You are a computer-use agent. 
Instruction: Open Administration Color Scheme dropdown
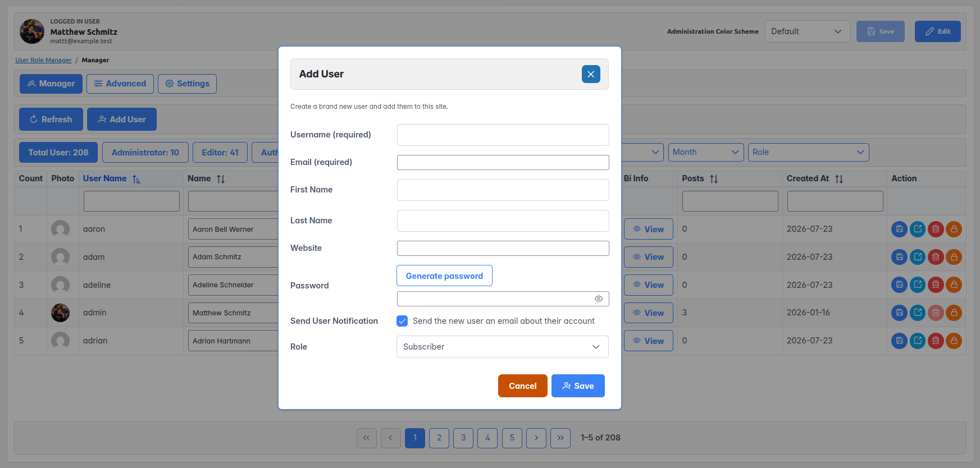pos(808,31)
